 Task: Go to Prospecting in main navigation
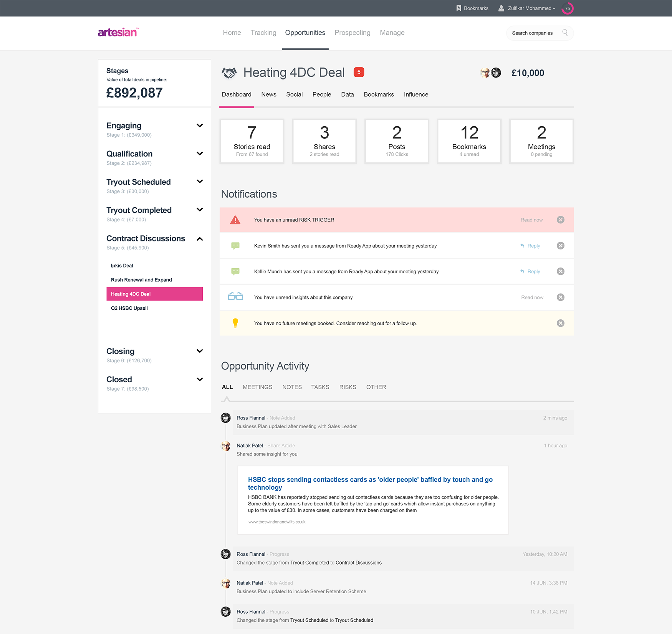(x=352, y=33)
